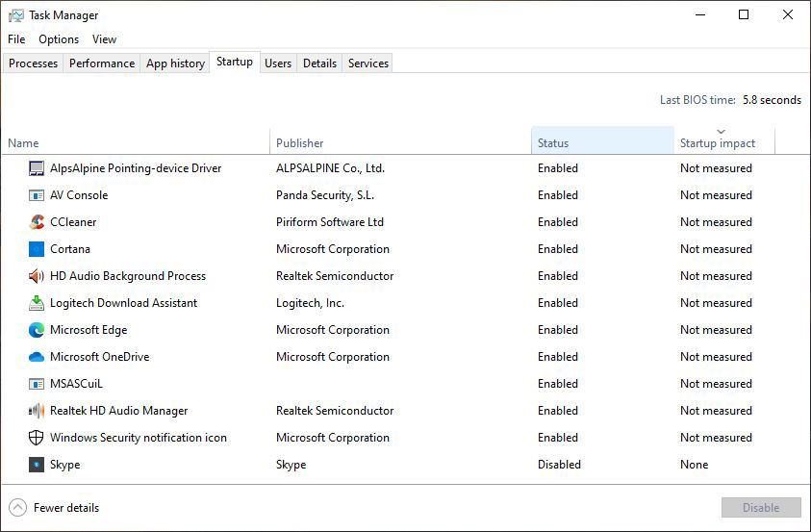Select the "Microsoft Edge" entry name

(x=89, y=330)
